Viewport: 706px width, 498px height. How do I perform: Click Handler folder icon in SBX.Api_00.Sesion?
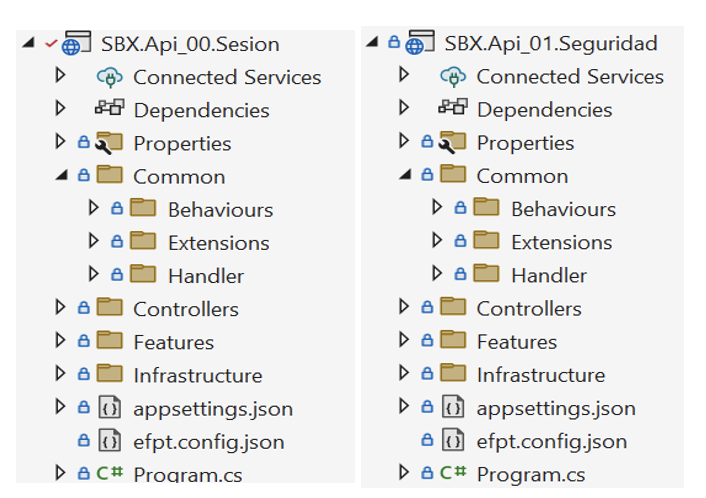tap(143, 274)
